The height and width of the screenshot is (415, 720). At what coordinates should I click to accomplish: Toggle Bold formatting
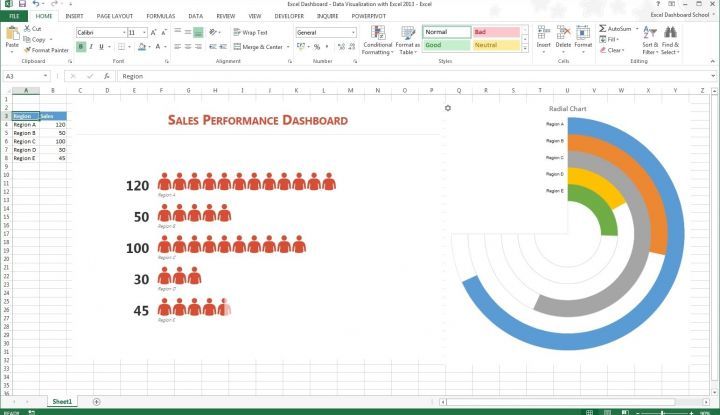(81, 47)
